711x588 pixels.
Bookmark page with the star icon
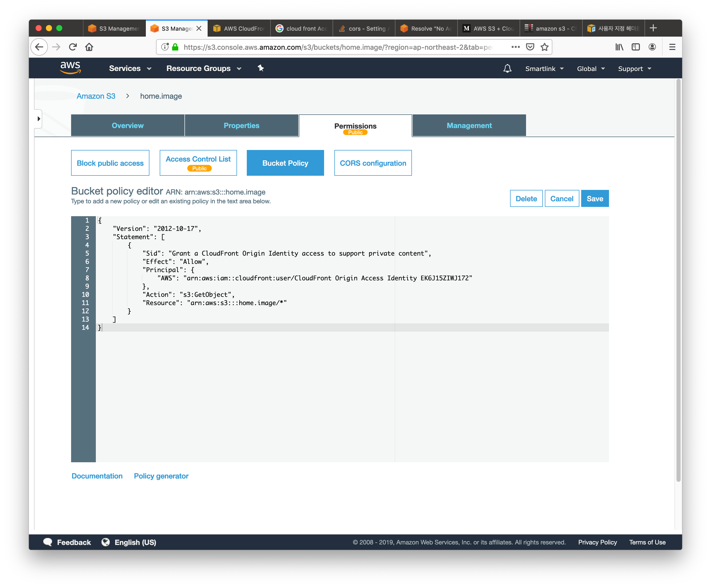pos(544,47)
